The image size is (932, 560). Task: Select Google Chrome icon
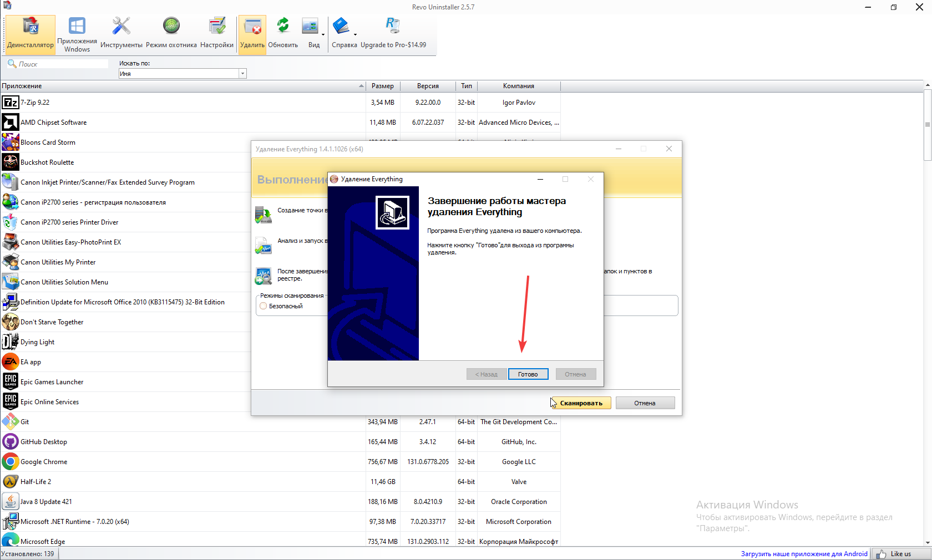(x=11, y=462)
